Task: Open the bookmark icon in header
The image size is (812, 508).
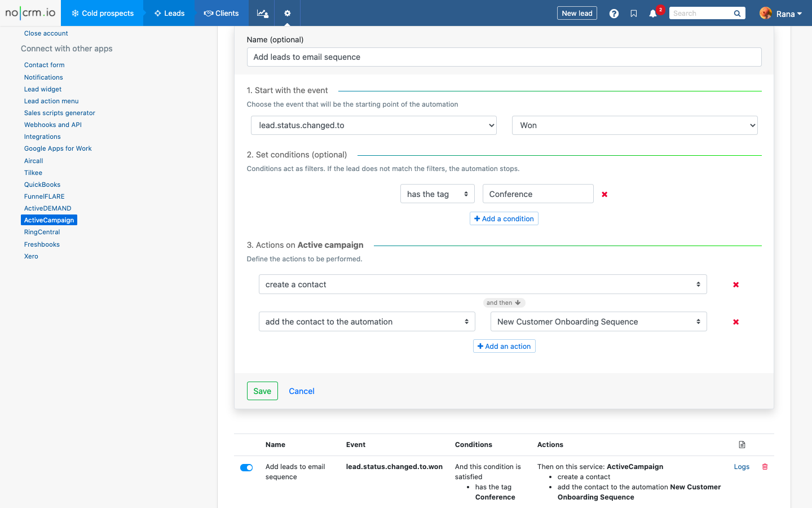Action: pos(634,14)
